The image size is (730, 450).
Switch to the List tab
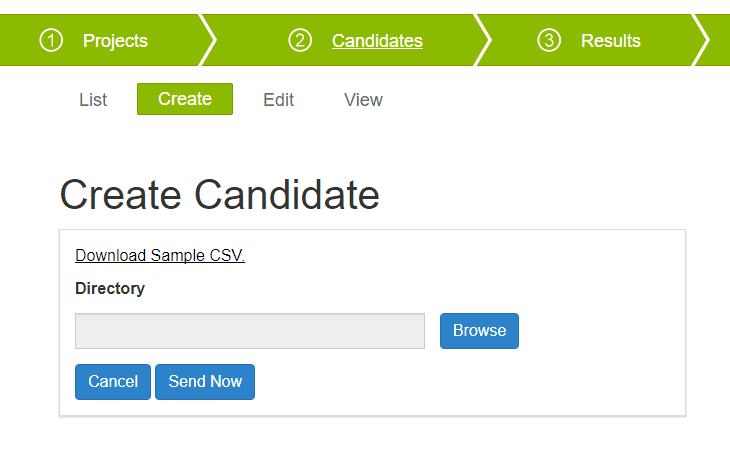click(x=93, y=100)
